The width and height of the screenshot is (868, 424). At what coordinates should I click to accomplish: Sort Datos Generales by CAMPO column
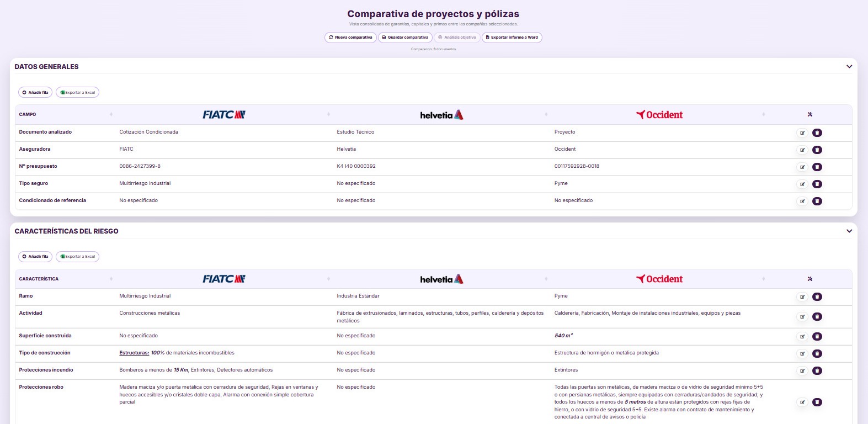click(111, 114)
